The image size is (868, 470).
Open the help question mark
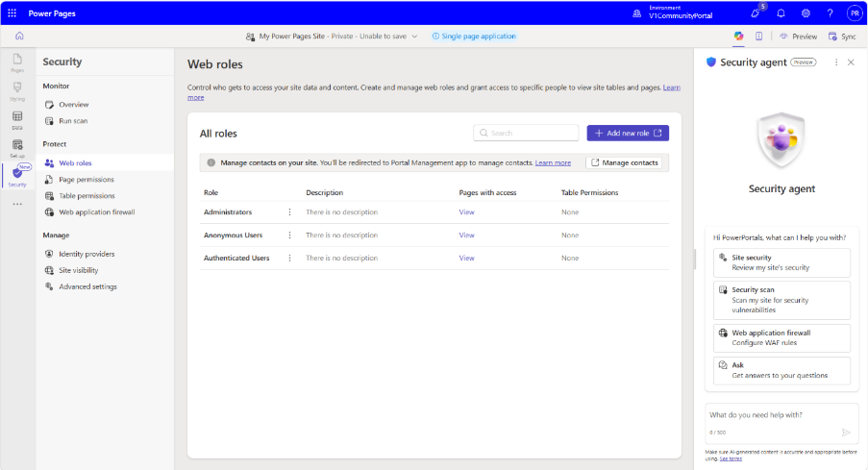tap(830, 13)
